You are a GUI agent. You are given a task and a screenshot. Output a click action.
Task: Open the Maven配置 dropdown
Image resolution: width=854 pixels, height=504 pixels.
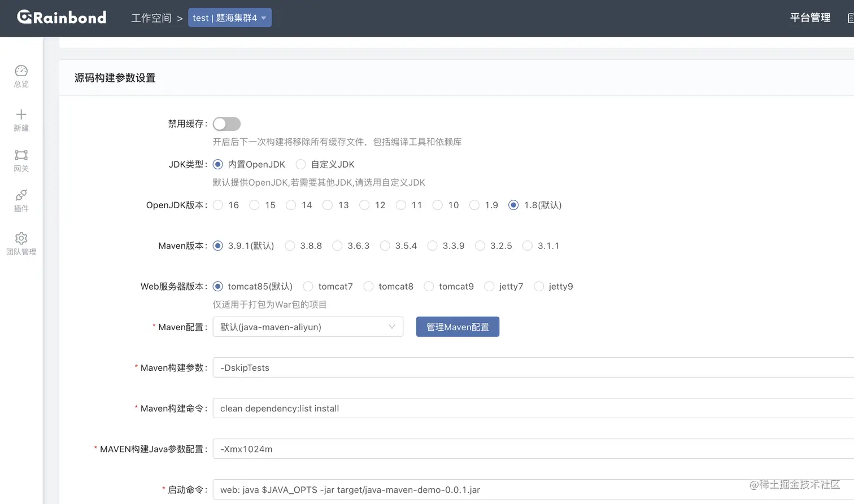[308, 327]
